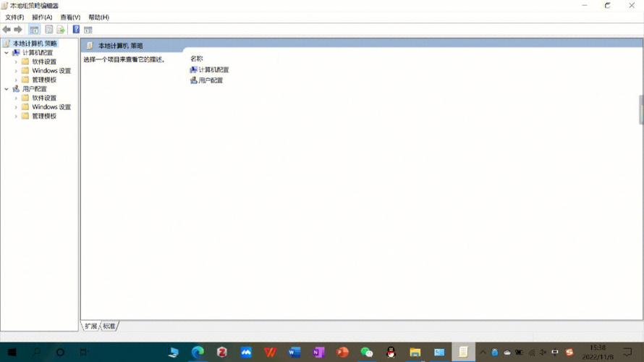644x362 pixels.
Task: Open Cortana circle on taskbar
Action: pyautogui.click(x=60, y=352)
